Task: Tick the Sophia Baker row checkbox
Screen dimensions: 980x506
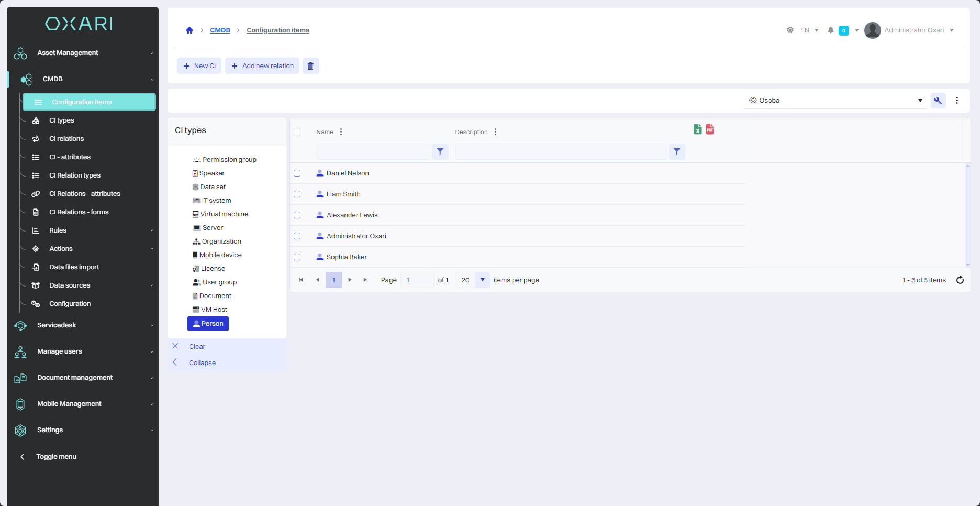Action: (297, 257)
